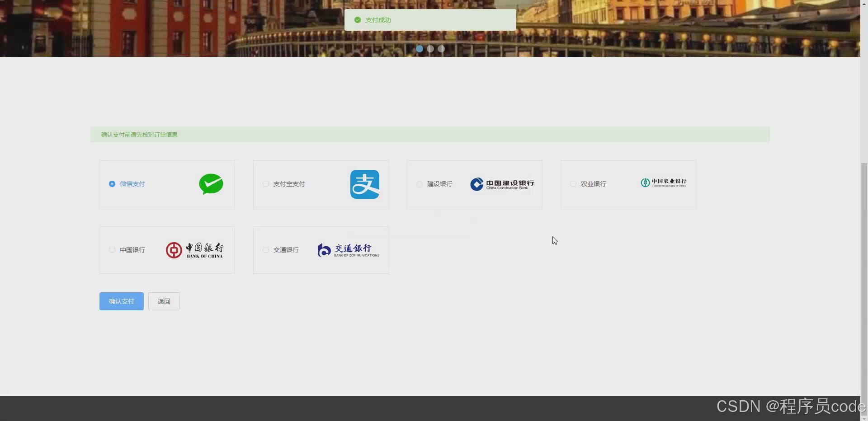Go to second carousel slide dot
Viewport: 868px width, 421px height.
pos(430,48)
